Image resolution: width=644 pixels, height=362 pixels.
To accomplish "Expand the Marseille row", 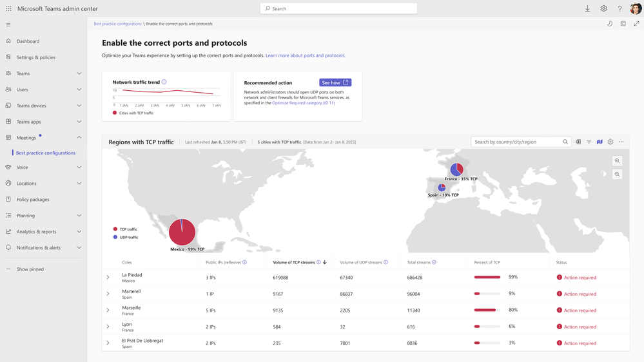I will [108, 310].
